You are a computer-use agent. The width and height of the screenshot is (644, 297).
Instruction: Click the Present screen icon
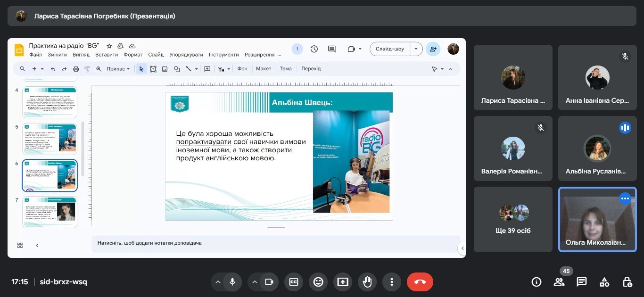tap(343, 282)
